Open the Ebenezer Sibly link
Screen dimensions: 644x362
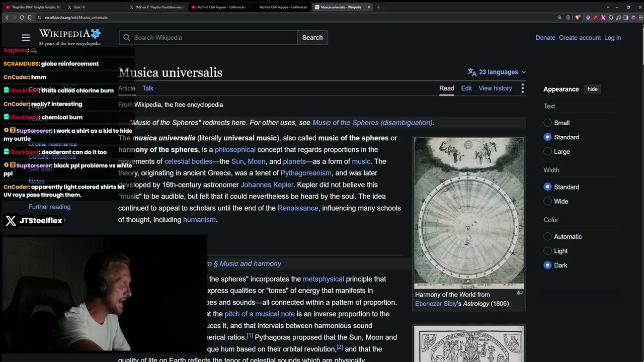436,304
